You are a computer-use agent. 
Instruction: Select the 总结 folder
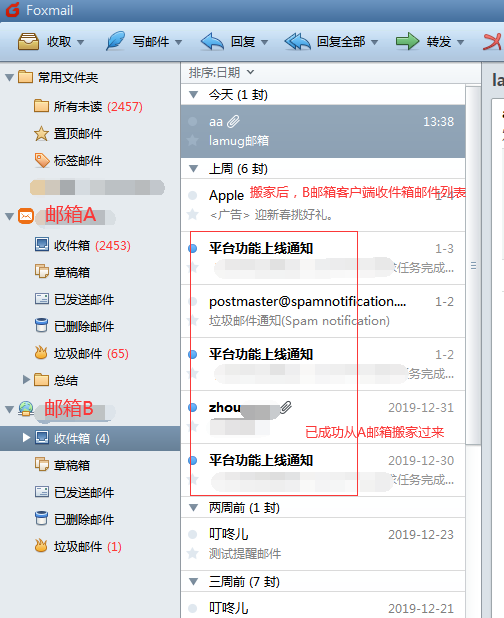point(56,380)
